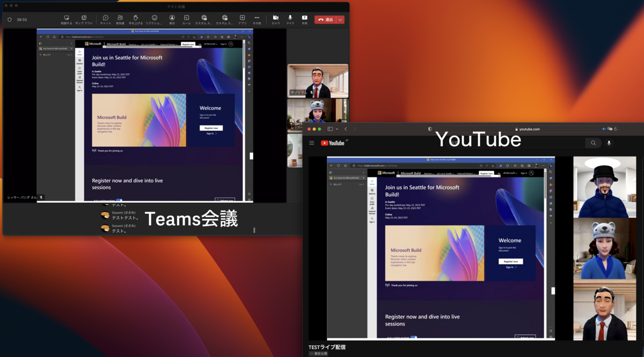The image size is (644, 357).
Task: Click mic icon next to レッサーパンダ さん
Action: click(x=41, y=197)
